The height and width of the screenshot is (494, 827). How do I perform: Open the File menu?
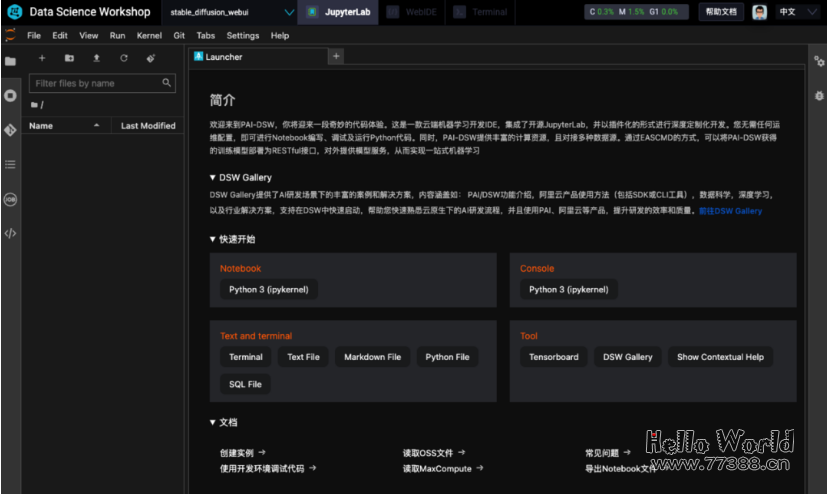point(34,35)
